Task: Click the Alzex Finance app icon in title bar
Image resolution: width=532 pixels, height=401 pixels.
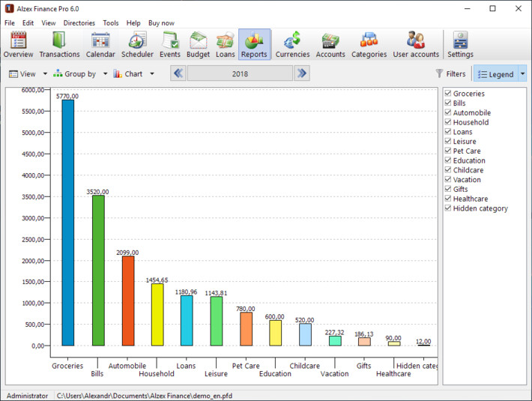Action: (9, 8)
